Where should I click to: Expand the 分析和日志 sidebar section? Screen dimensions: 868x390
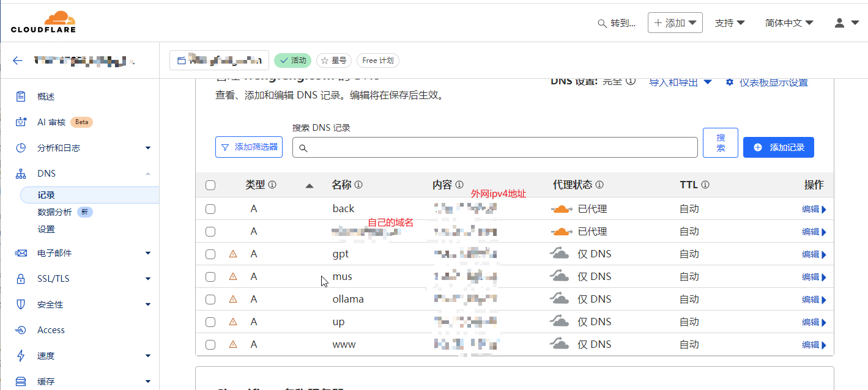click(x=148, y=148)
